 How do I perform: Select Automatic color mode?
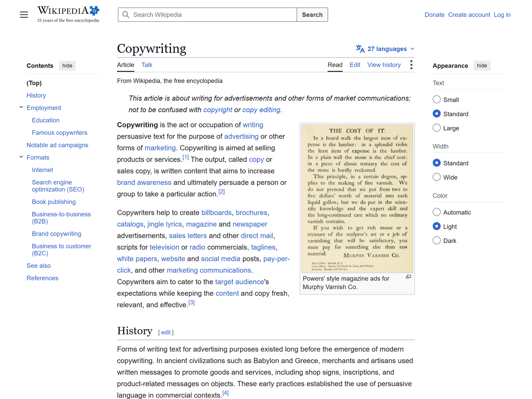point(437,212)
